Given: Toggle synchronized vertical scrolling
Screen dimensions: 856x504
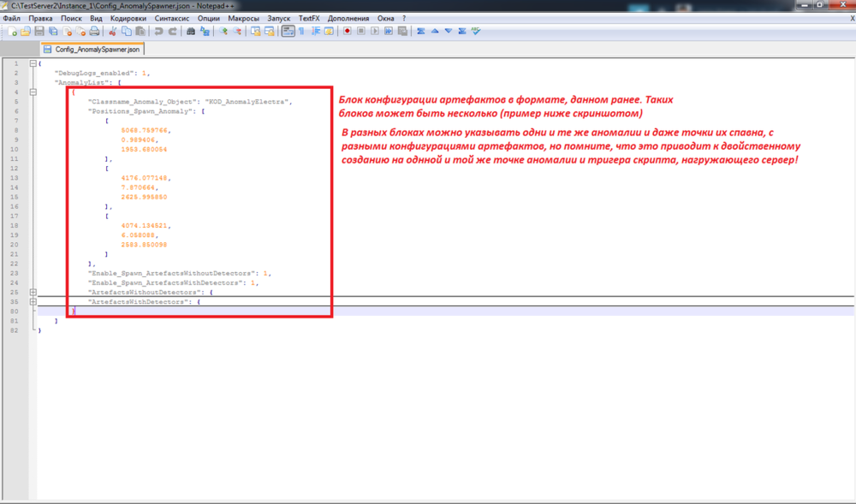Looking at the screenshot, I should [255, 32].
